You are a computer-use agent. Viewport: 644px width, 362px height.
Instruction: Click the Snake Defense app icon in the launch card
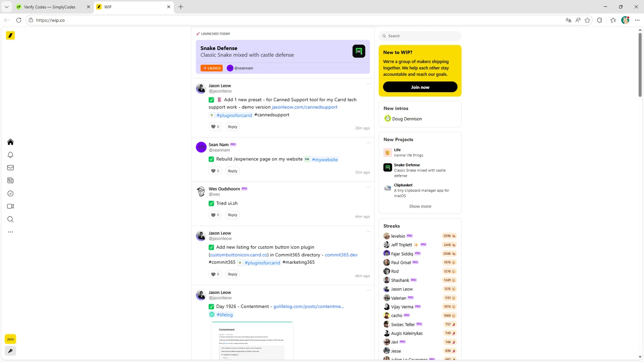click(x=359, y=51)
